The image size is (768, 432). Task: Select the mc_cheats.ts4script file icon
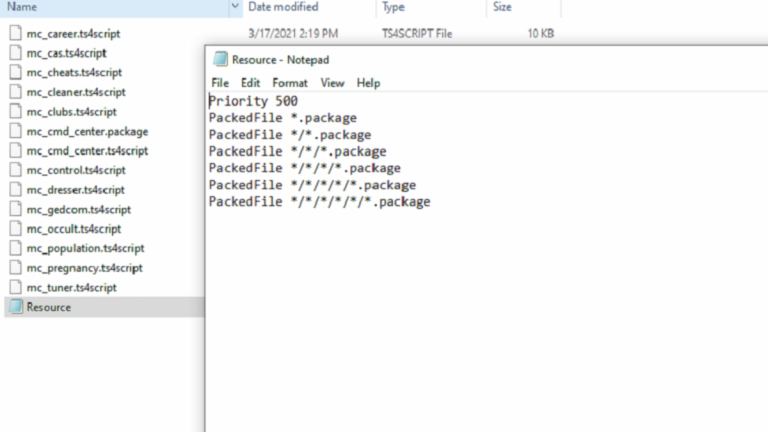pyautogui.click(x=15, y=72)
